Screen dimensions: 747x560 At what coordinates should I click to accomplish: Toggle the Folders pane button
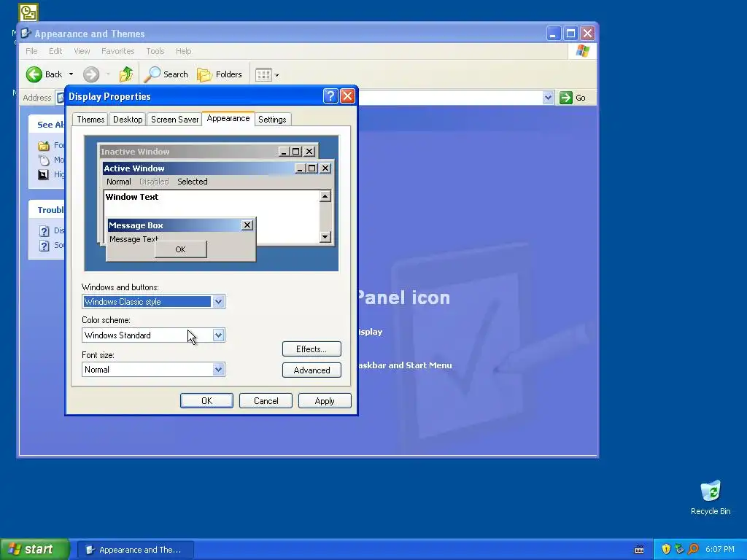coord(220,74)
